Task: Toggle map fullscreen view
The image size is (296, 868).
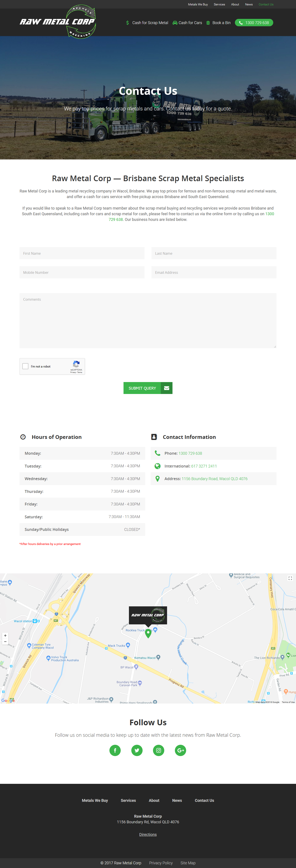Action: pos(290,578)
